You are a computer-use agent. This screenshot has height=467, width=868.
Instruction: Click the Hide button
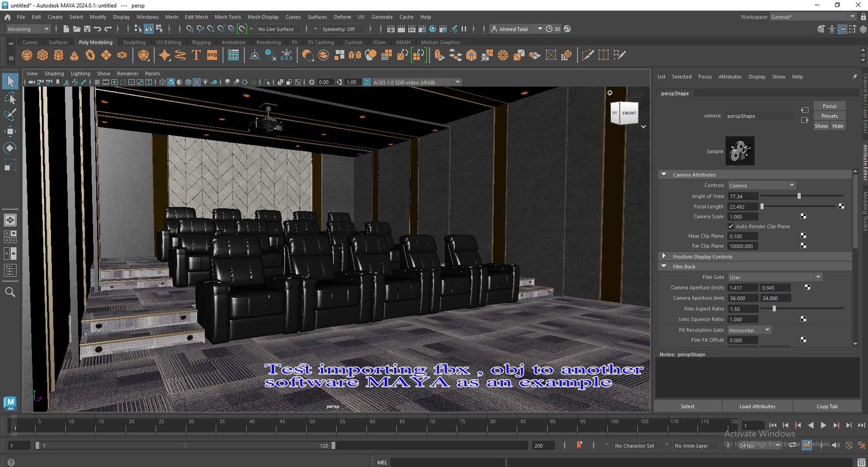[837, 126]
